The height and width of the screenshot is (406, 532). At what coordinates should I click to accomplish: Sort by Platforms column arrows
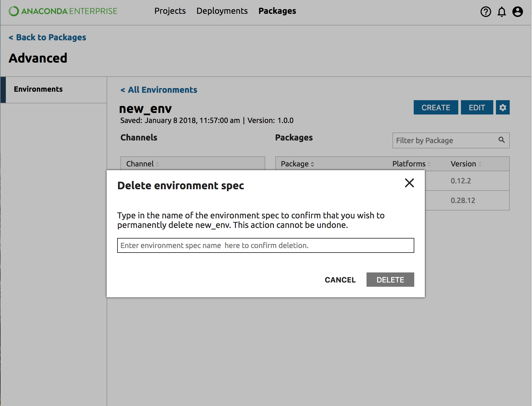click(429, 164)
